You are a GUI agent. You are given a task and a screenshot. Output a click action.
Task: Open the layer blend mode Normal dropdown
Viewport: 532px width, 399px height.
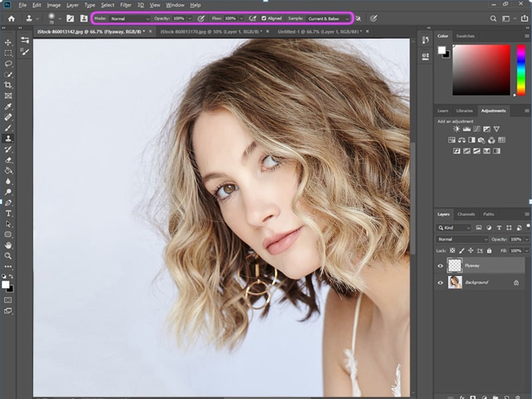pos(462,239)
